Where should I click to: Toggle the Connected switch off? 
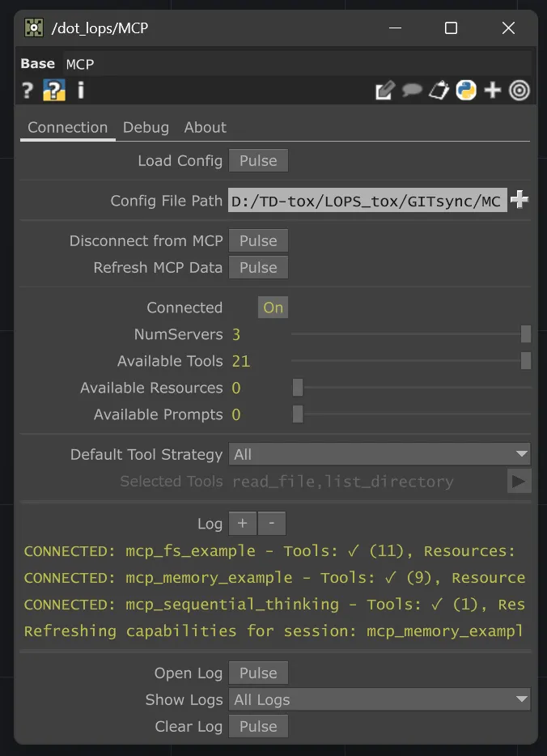[273, 308]
